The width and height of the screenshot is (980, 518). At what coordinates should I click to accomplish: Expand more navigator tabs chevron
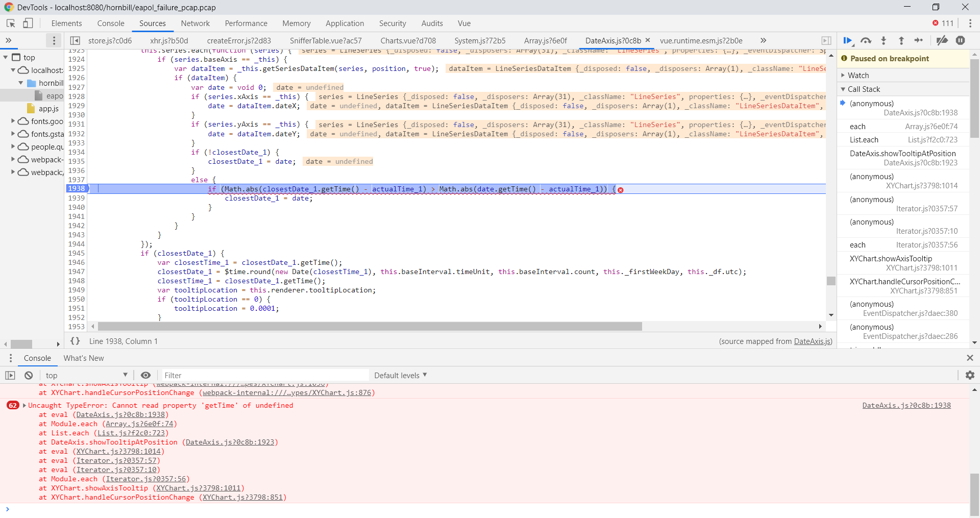pyautogui.click(x=9, y=40)
